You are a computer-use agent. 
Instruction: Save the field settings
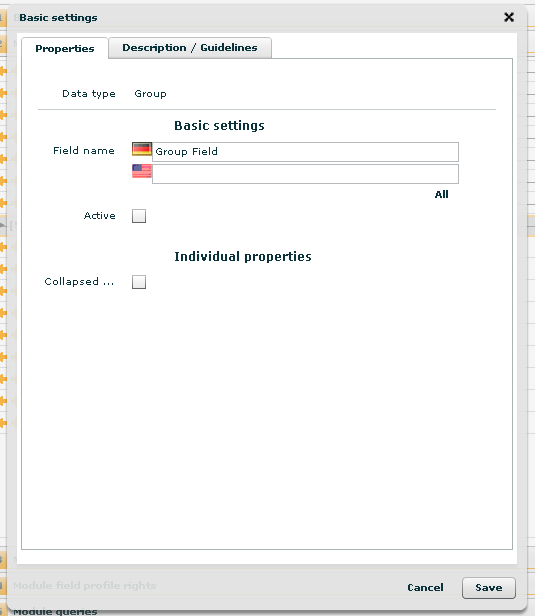(489, 588)
